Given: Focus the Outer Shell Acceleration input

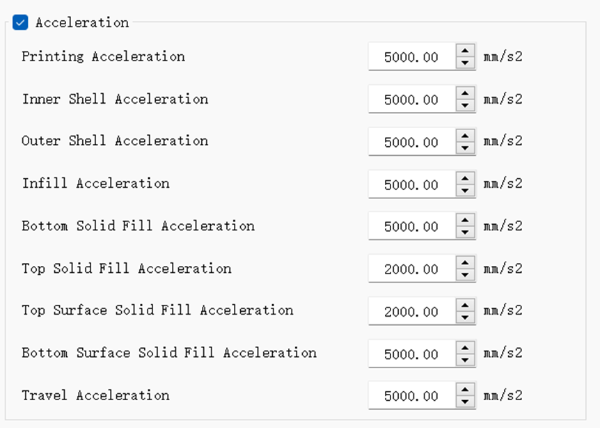Looking at the screenshot, I should coord(412,142).
